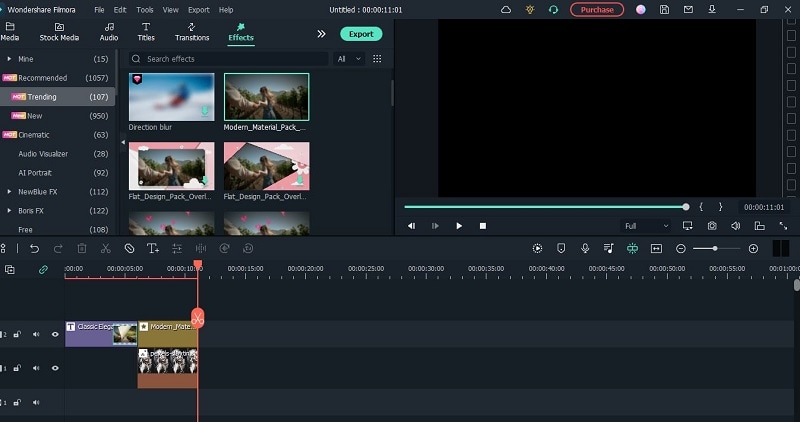
Task: Take a snapshot with camera icon
Action: (712, 226)
